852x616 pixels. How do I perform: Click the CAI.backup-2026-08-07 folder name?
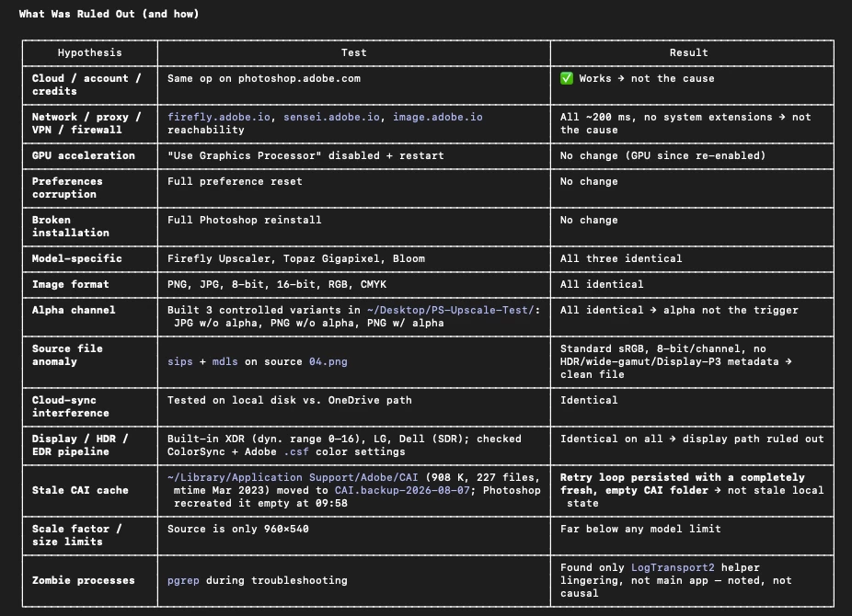(402, 490)
